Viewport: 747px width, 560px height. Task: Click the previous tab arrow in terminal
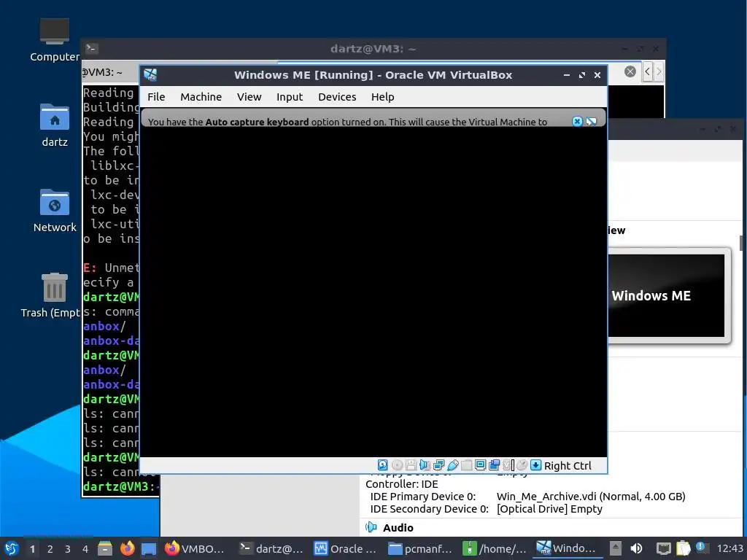pos(647,71)
